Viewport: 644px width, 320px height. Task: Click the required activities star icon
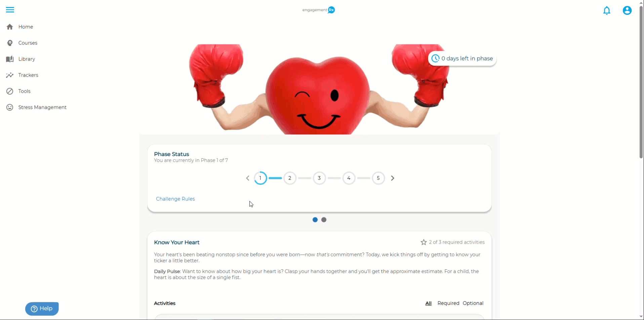(x=424, y=242)
